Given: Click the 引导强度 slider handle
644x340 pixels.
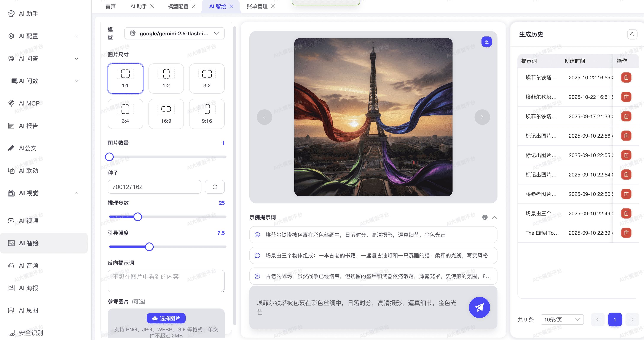Looking at the screenshot, I should 149,247.
